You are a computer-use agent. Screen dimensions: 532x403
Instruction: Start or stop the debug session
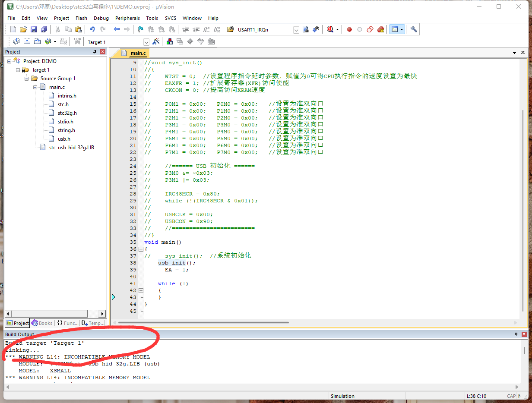(330, 29)
